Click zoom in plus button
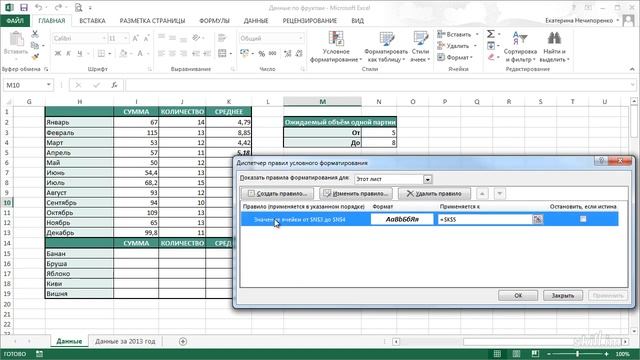 point(607,354)
